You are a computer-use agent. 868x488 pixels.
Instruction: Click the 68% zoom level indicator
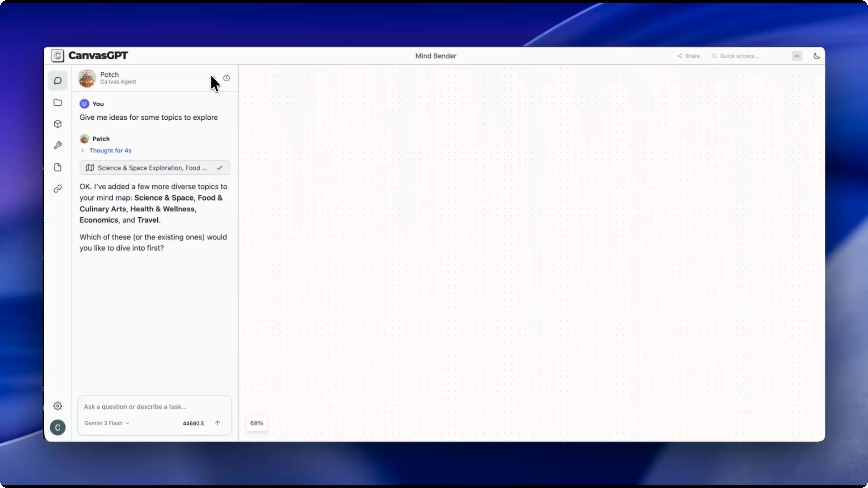pyautogui.click(x=256, y=423)
